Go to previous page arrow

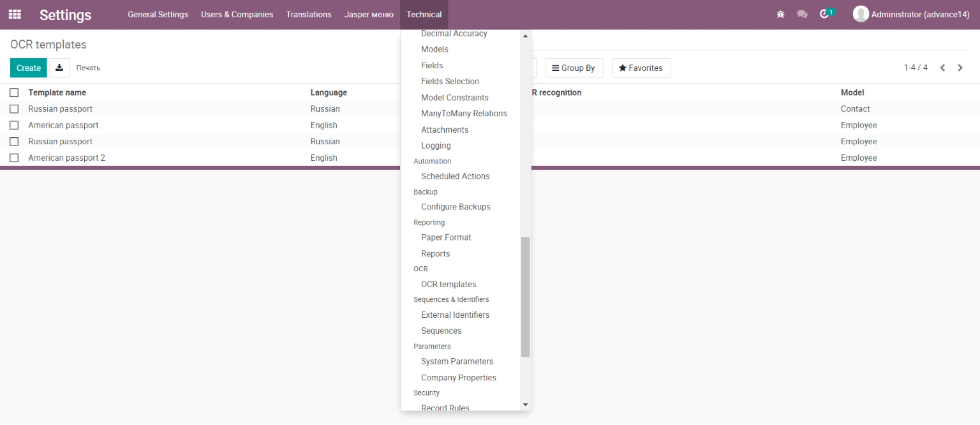pos(942,68)
